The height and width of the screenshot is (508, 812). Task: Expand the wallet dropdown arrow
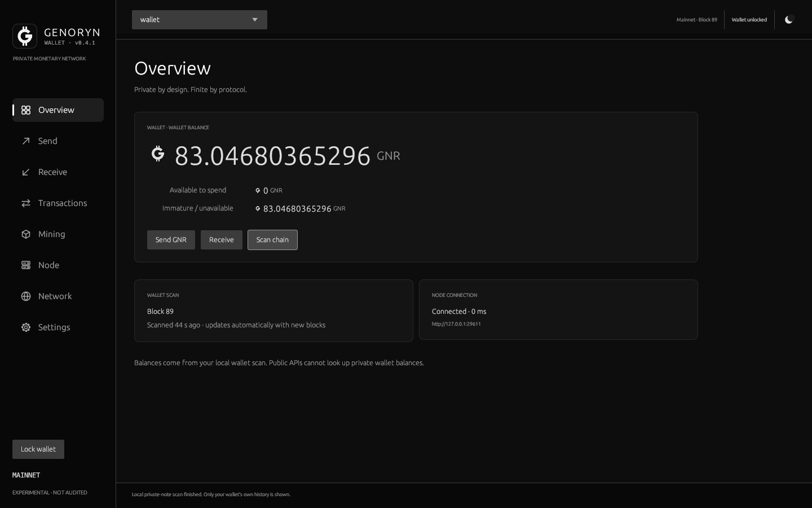click(x=255, y=20)
